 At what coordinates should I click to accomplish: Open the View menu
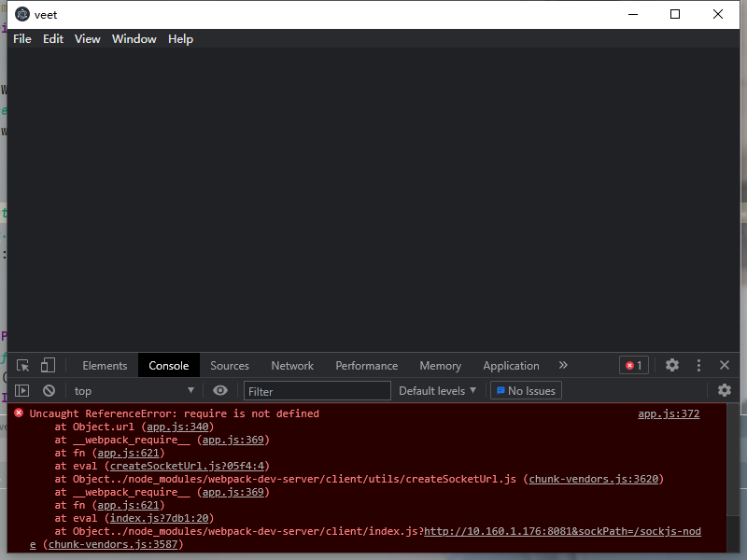pyautogui.click(x=88, y=39)
